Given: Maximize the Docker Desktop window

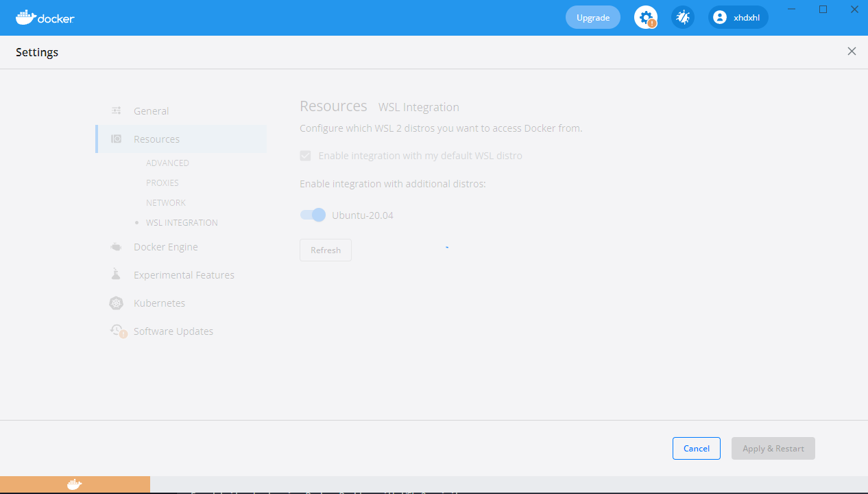Looking at the screenshot, I should [823, 9].
